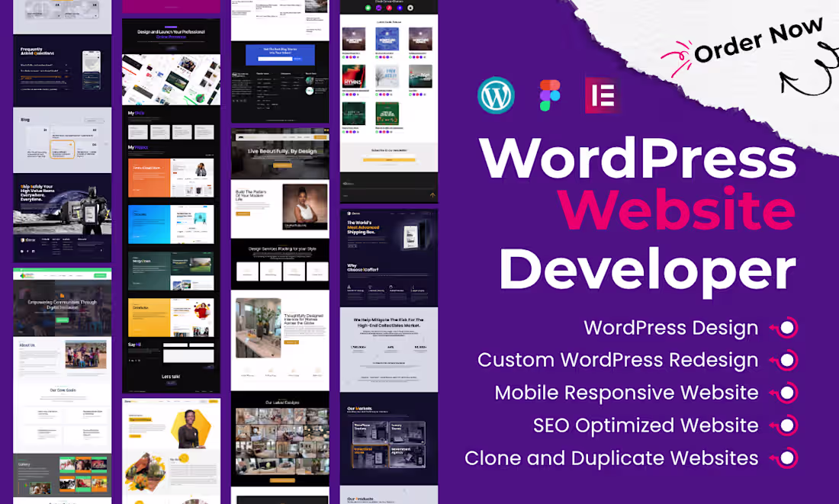Open the Blog section preview
This screenshot has width=839, height=504.
[62, 140]
